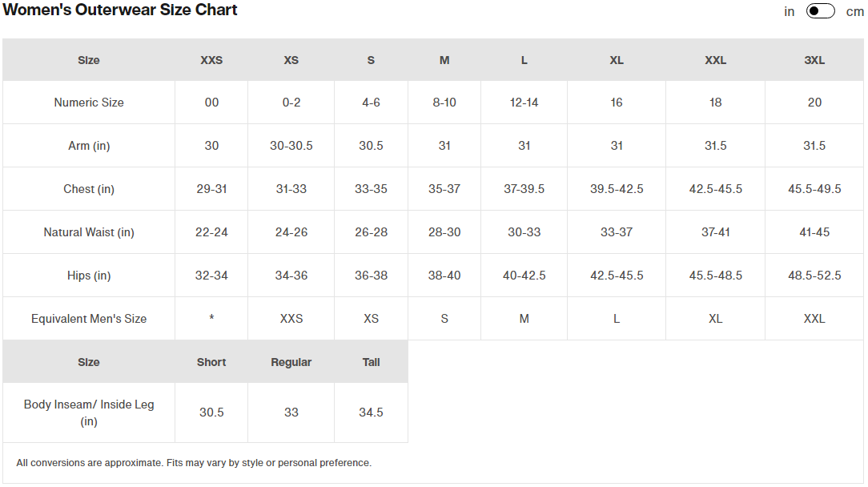868x487 pixels.
Task: Click the Regular inseam column header
Action: pos(291,362)
